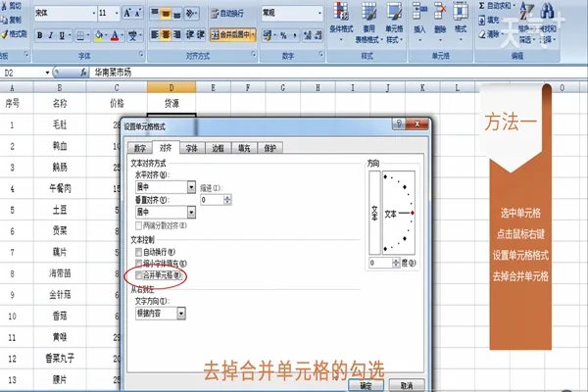Apply Top Align in ribbon
588x392 pixels.
(155, 14)
